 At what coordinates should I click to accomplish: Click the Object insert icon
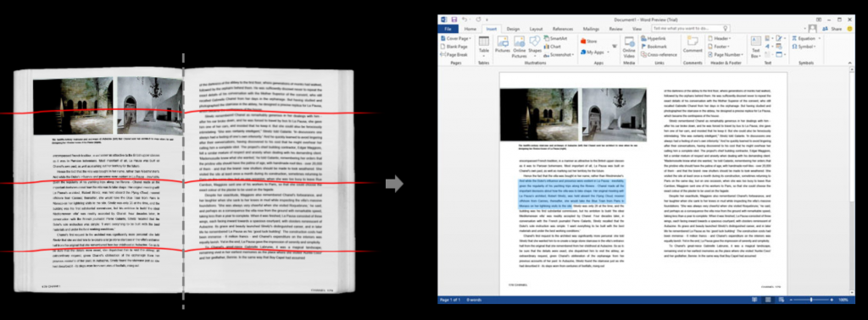pyautogui.click(x=780, y=55)
